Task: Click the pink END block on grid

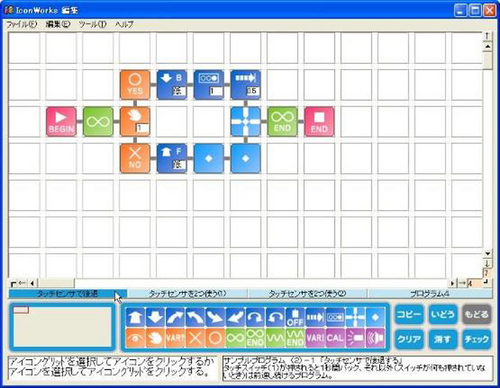Action: [319, 122]
